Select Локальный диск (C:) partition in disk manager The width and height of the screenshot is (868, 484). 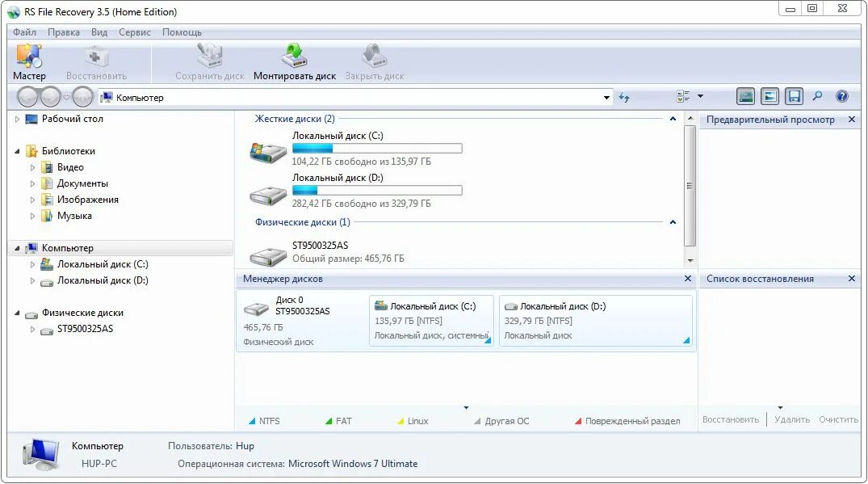point(431,321)
